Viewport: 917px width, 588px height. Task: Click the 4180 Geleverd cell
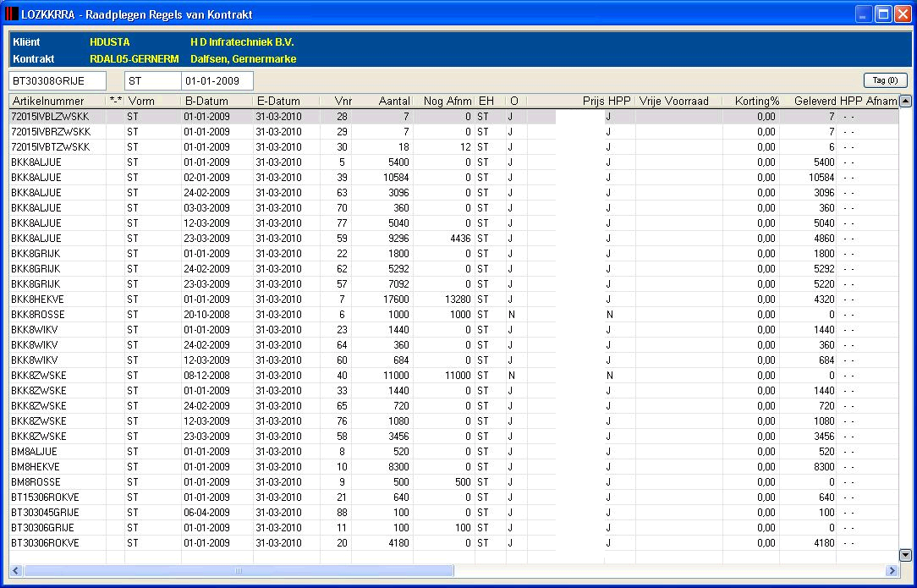(808, 542)
